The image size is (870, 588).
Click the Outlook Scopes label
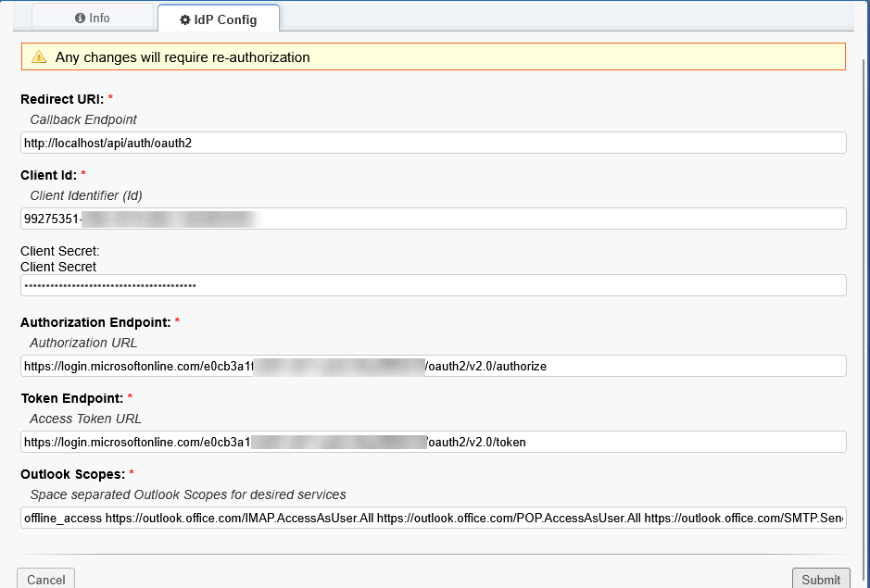[x=73, y=474]
